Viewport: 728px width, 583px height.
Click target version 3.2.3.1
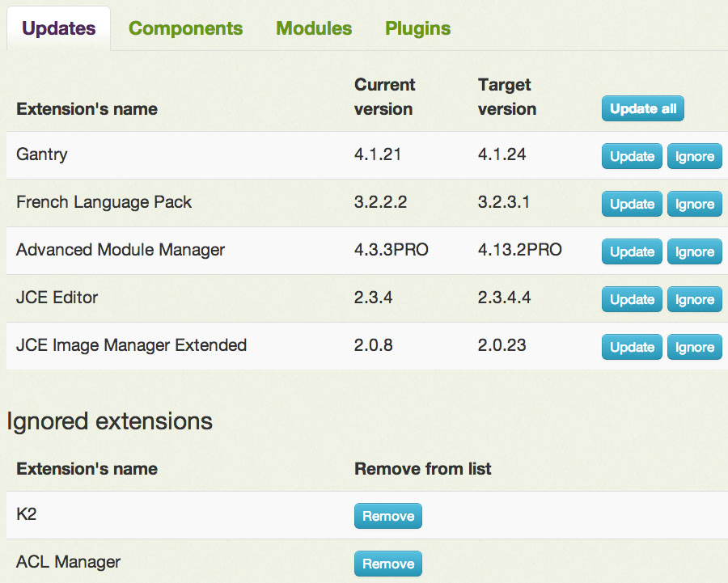point(504,202)
